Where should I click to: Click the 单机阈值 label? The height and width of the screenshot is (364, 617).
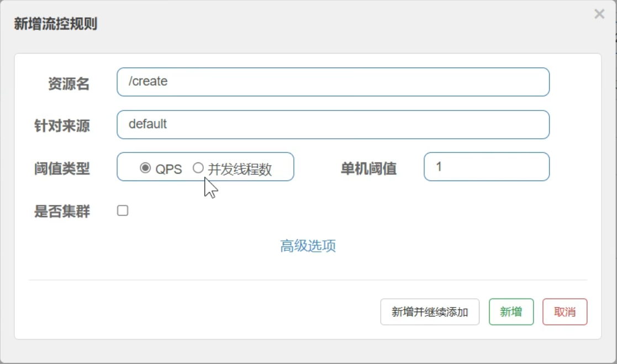(x=368, y=168)
